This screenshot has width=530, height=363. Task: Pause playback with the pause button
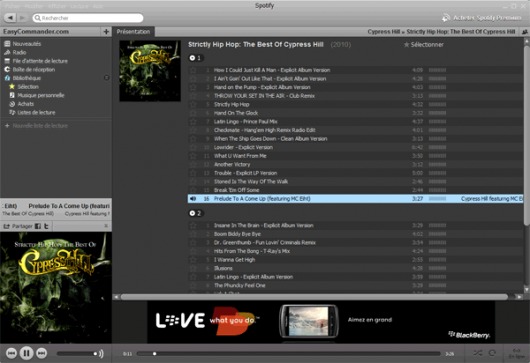[26, 353]
